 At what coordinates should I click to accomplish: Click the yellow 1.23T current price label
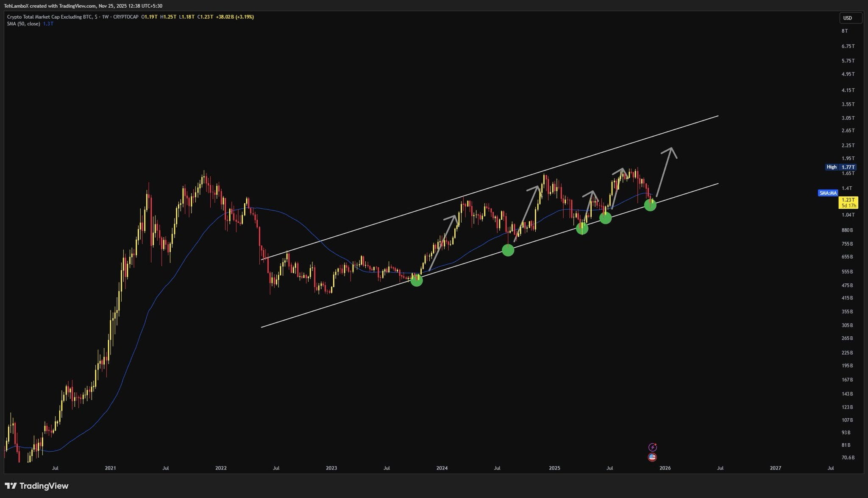tap(848, 200)
